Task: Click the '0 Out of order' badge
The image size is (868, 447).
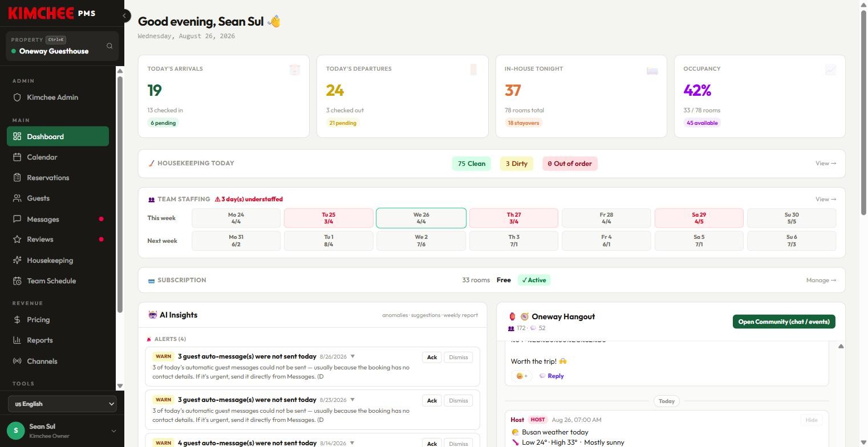Action: tap(570, 164)
